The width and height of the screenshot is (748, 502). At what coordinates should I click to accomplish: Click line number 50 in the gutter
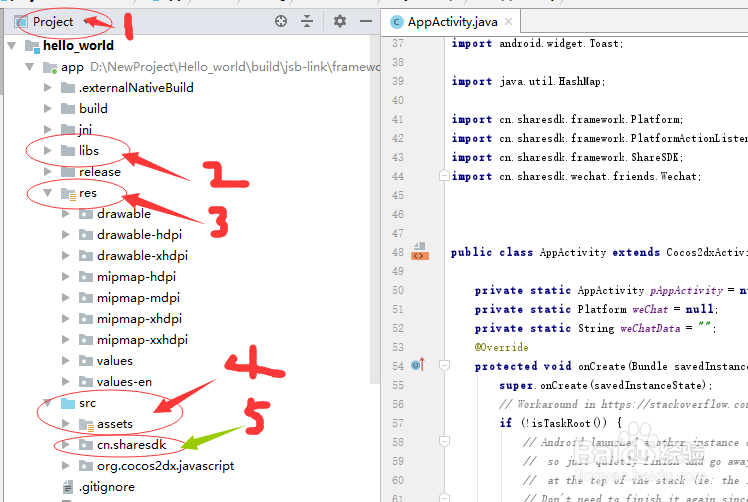(398, 290)
